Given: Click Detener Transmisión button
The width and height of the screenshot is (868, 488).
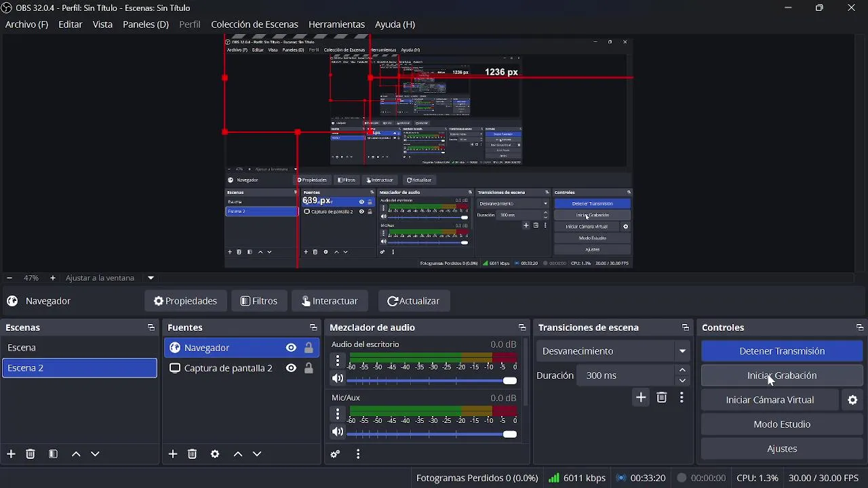Looking at the screenshot, I should point(782,351).
